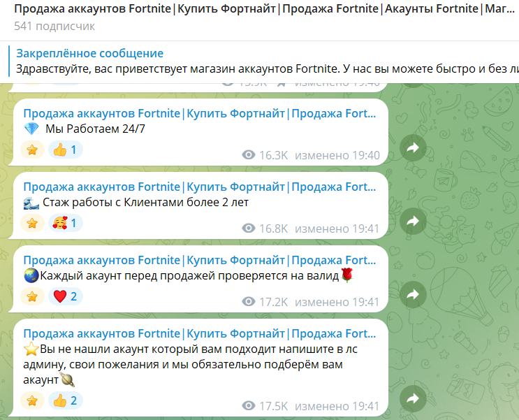The width and height of the screenshot is (519, 420).
Task: Click glowing star emoji before 'Вы не нашли'
Action: pos(31,349)
